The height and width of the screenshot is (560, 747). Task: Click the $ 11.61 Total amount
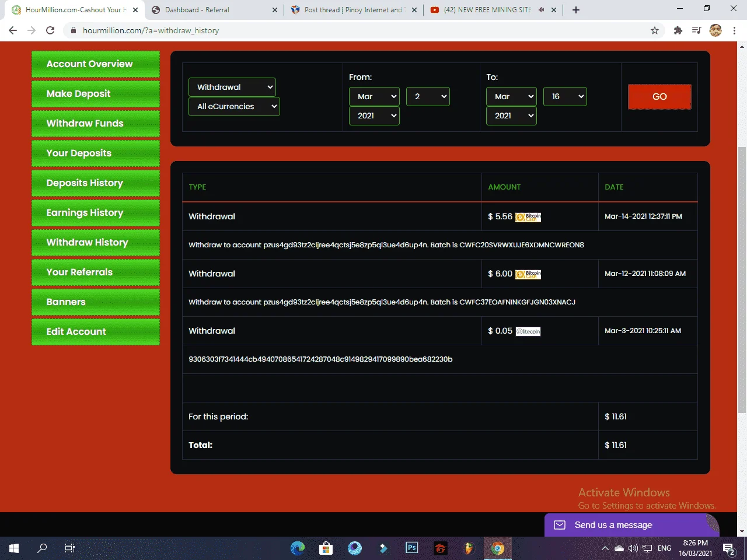(616, 445)
